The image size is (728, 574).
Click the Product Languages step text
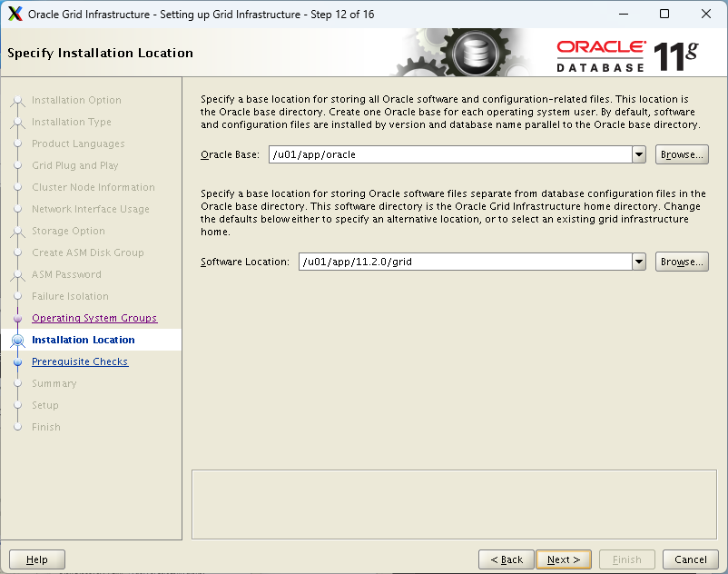78,144
